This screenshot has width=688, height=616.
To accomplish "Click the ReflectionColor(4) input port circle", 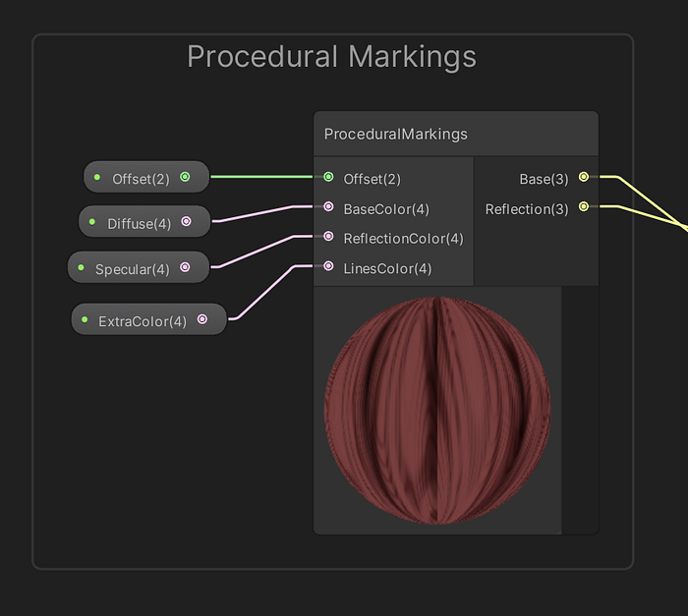I will [328, 237].
